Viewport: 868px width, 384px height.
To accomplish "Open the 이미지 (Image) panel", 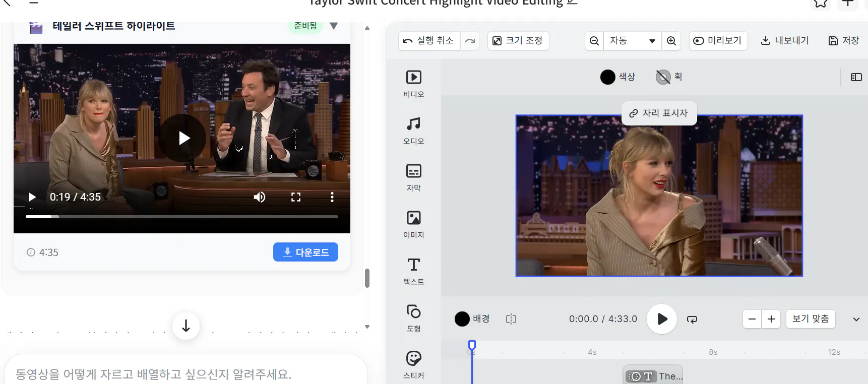I will [413, 224].
